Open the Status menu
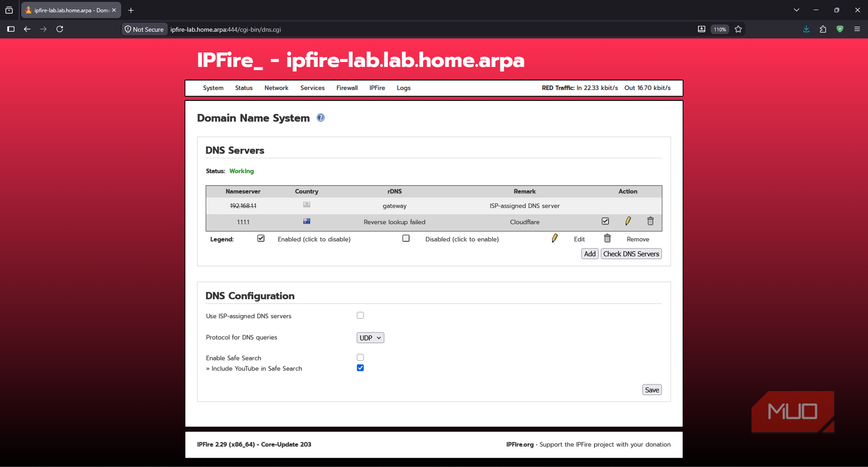The height and width of the screenshot is (467, 868). point(244,88)
